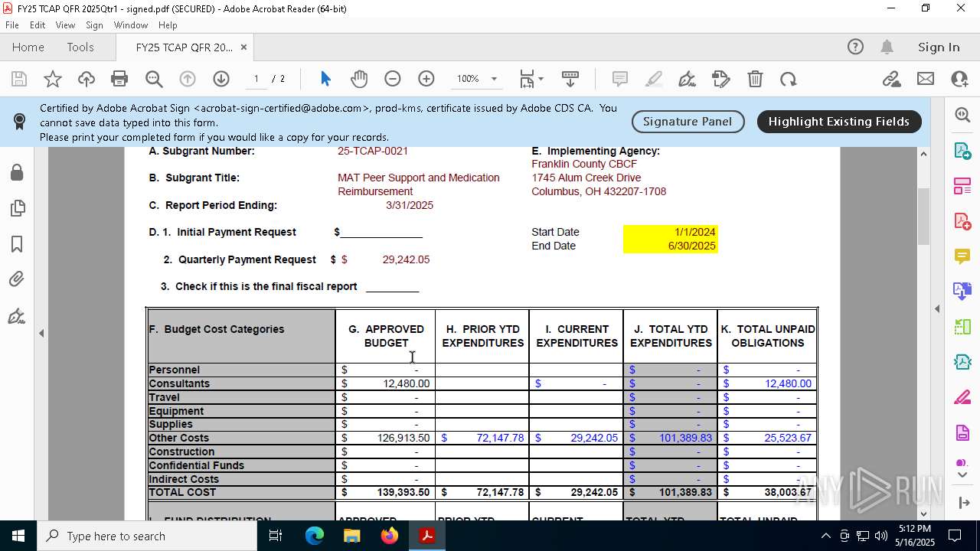Open the Windows Start menu
Viewport: 980px width, 551px height.
click(x=18, y=536)
